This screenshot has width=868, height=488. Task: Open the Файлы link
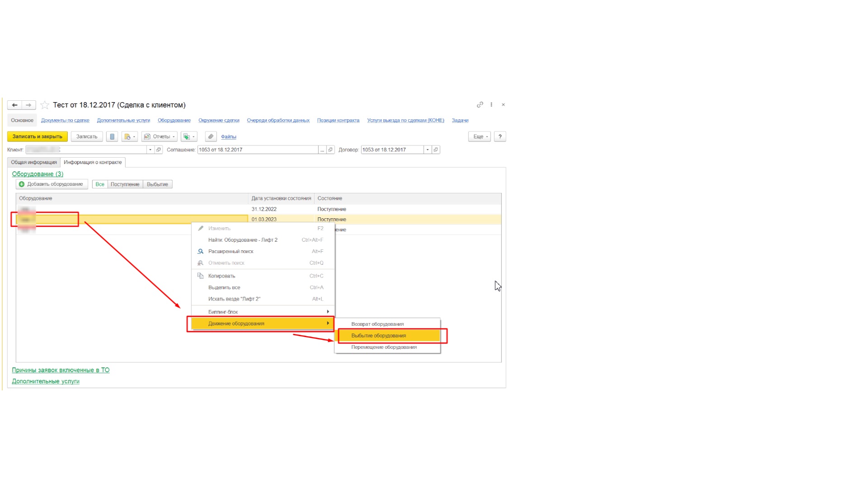(228, 137)
